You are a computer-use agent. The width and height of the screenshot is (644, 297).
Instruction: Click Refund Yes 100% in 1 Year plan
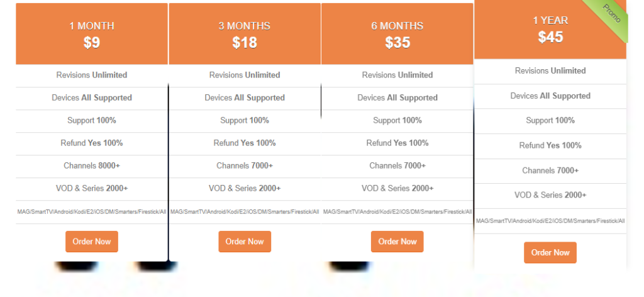[550, 145]
